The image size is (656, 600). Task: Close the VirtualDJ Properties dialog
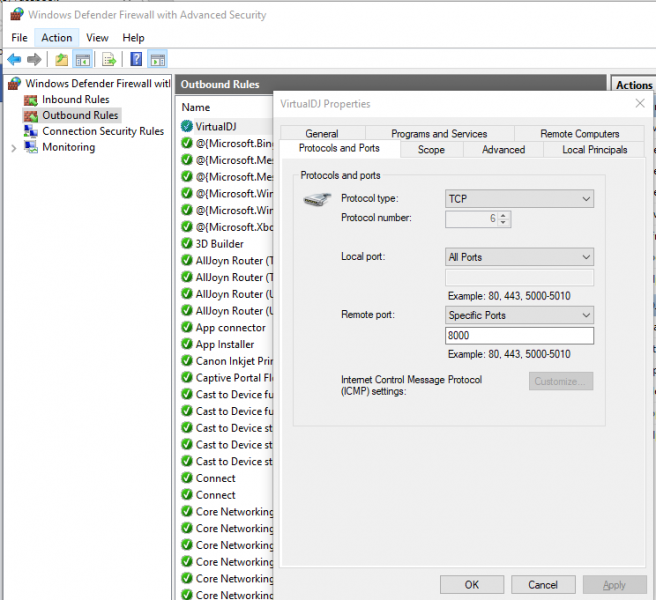point(640,103)
